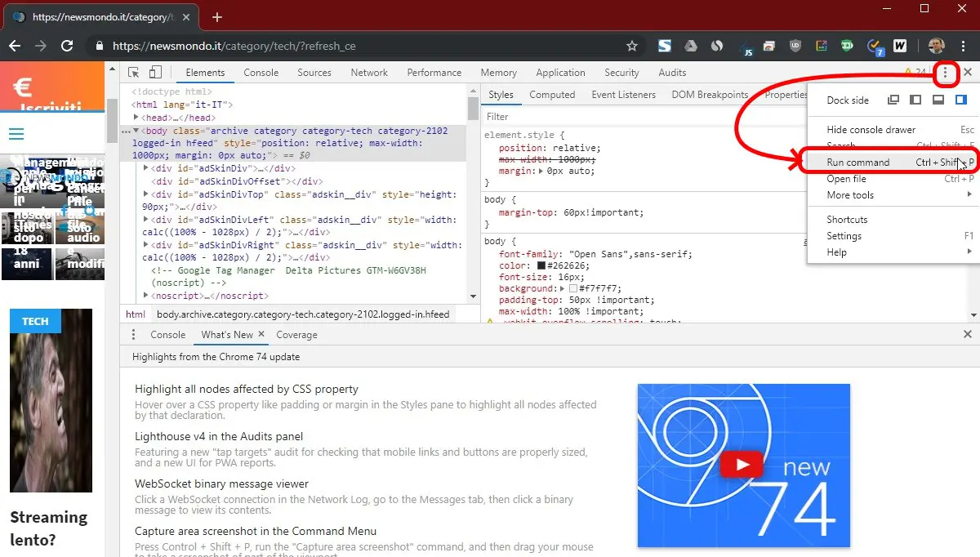Screen dimensions: 980x557
Task: Close the What's New drawer tab
Action: coord(261,334)
